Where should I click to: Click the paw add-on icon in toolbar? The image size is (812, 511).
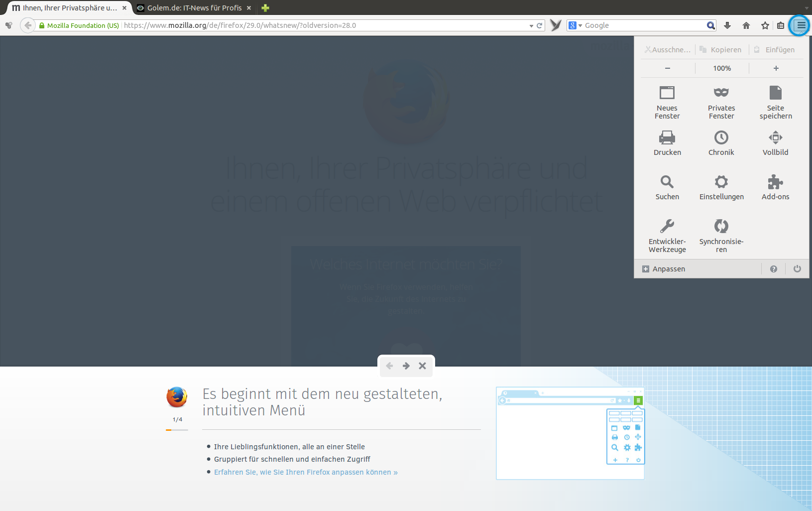pos(9,25)
